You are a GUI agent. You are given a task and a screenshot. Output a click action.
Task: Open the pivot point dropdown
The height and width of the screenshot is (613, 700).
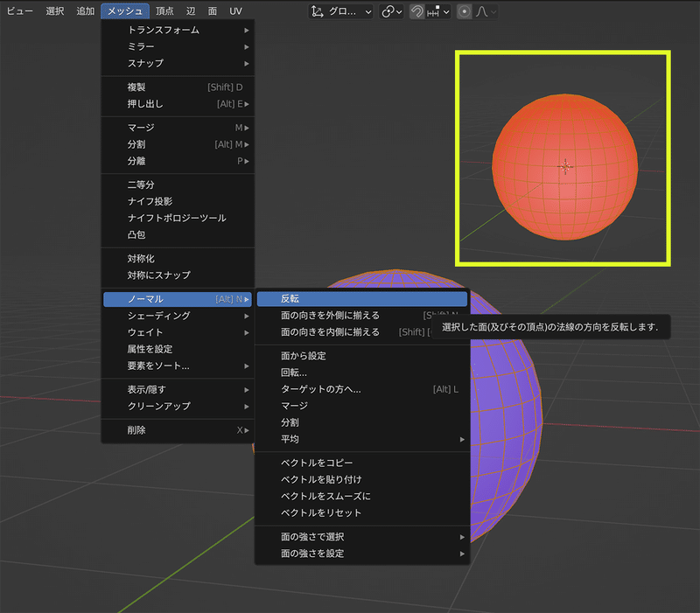point(391,11)
